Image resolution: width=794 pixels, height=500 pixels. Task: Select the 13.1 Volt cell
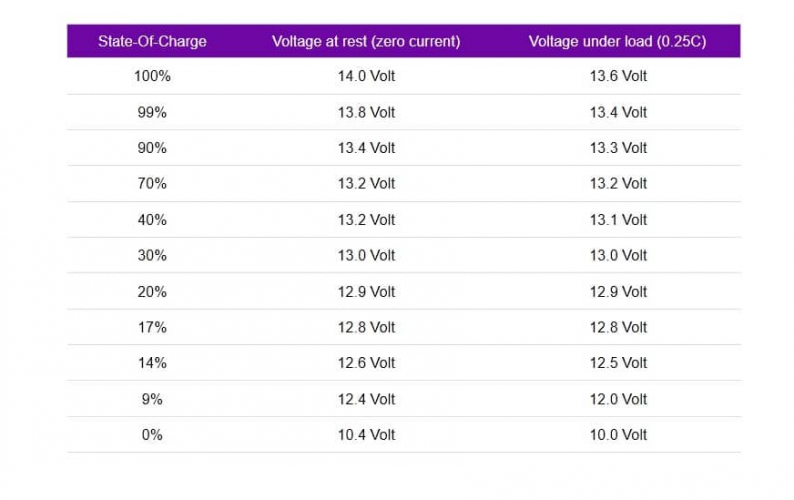[x=618, y=220]
